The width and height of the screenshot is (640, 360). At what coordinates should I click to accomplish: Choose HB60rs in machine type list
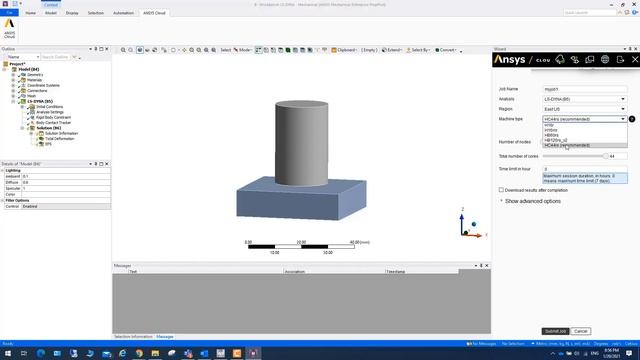(x=585, y=135)
